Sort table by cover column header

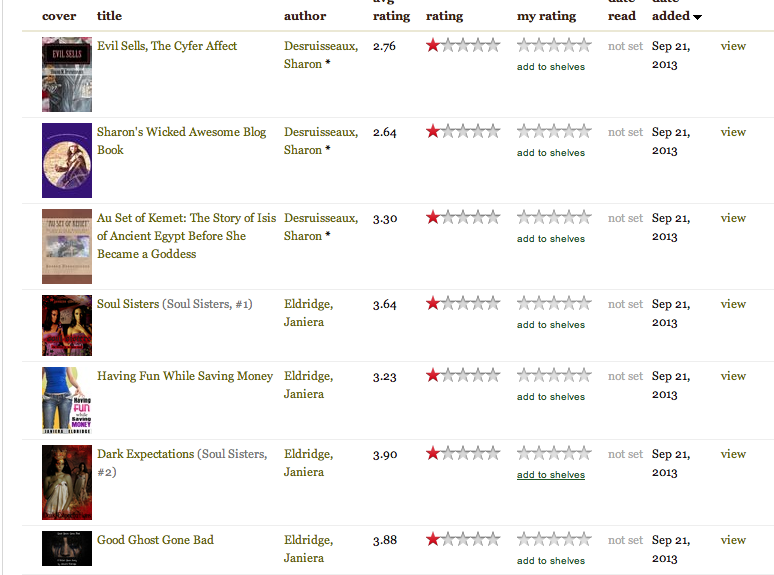click(x=59, y=16)
